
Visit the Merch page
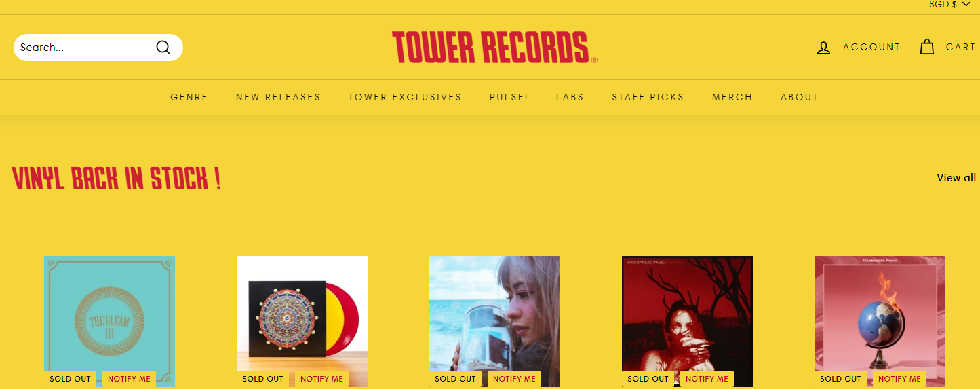coord(732,97)
